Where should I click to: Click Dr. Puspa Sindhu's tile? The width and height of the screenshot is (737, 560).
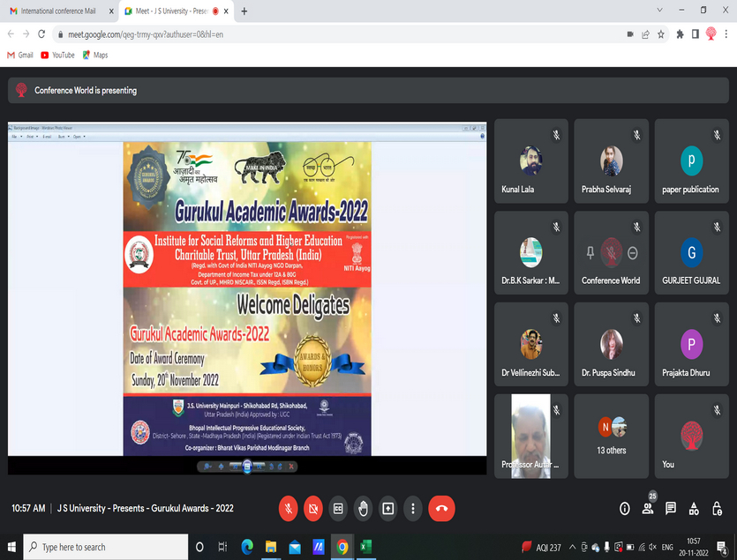tap(611, 344)
